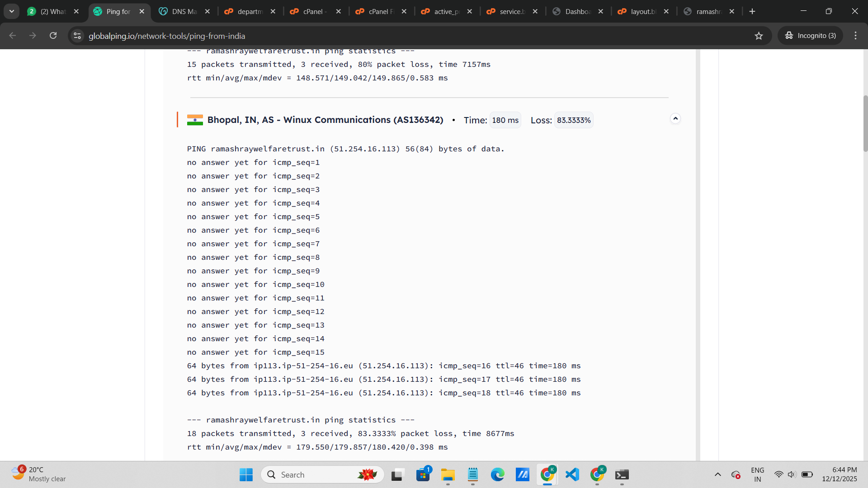
Task: Click the ENG IN language indicator
Action: 758,474
